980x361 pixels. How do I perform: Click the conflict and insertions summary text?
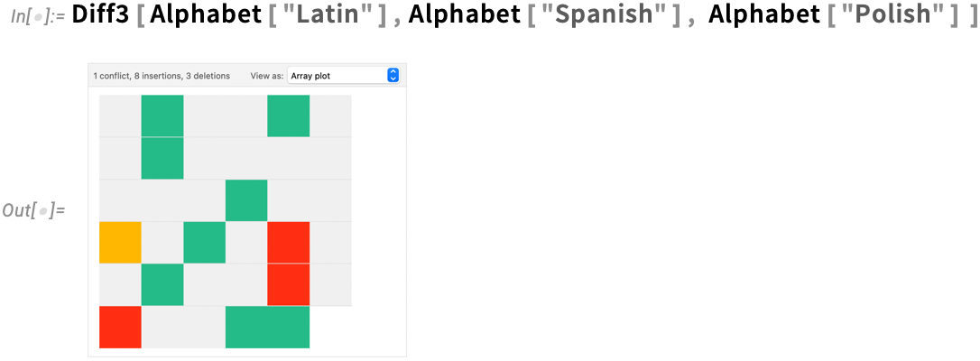[x=162, y=76]
